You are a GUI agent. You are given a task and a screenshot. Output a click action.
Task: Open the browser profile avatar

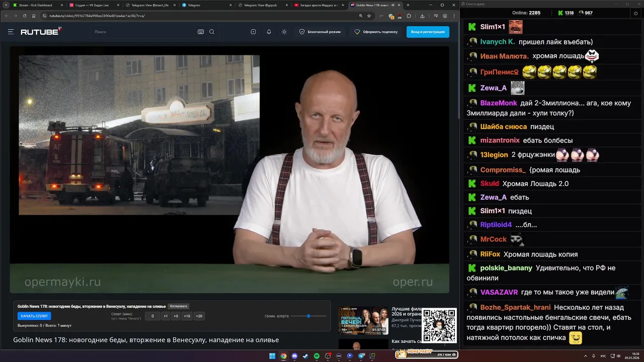coord(445,16)
